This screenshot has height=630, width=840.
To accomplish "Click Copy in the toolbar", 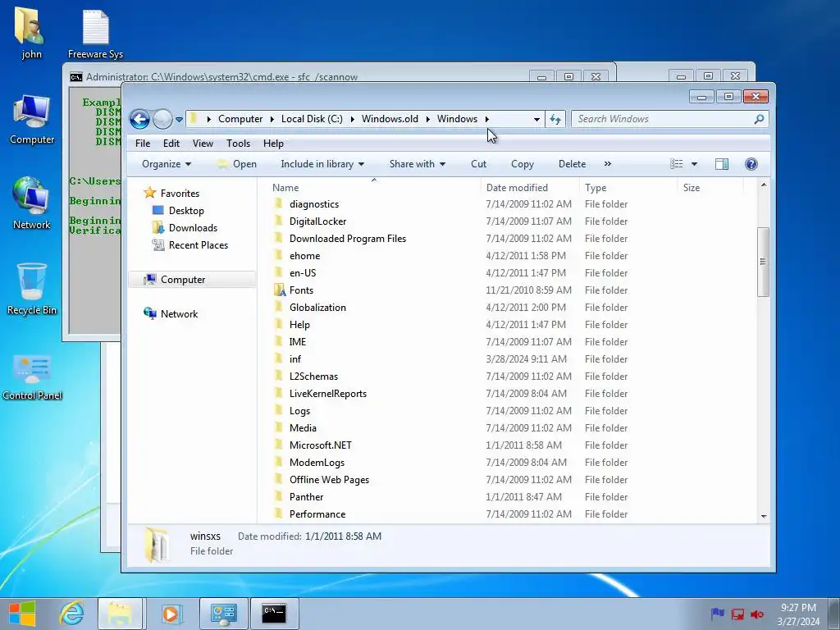I will click(523, 164).
